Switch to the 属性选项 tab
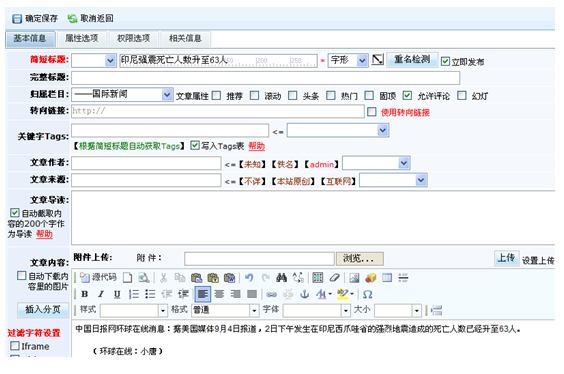Viewport: 564px width, 374px height. pos(82,38)
